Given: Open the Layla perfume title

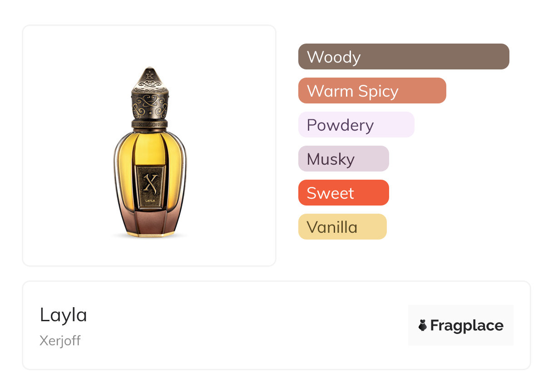Looking at the screenshot, I should (63, 315).
